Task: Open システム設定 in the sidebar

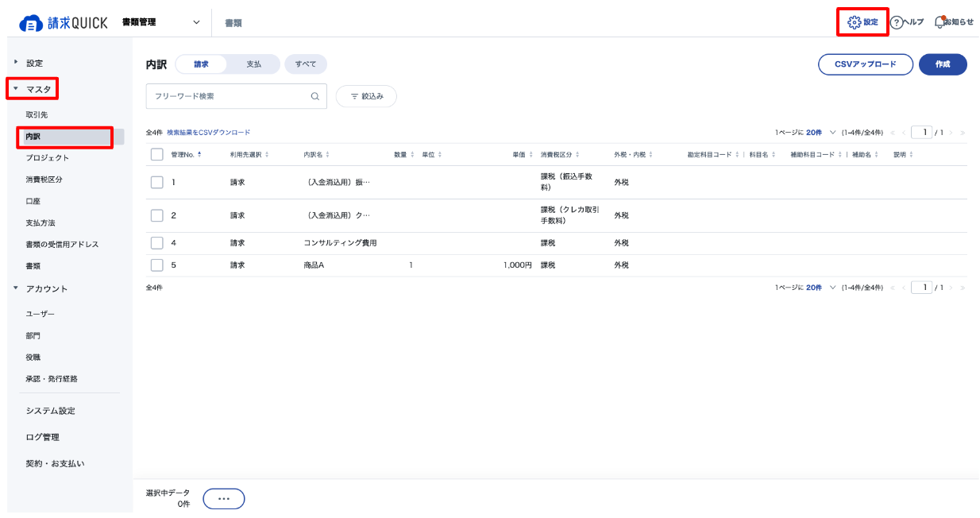Action: point(50,411)
